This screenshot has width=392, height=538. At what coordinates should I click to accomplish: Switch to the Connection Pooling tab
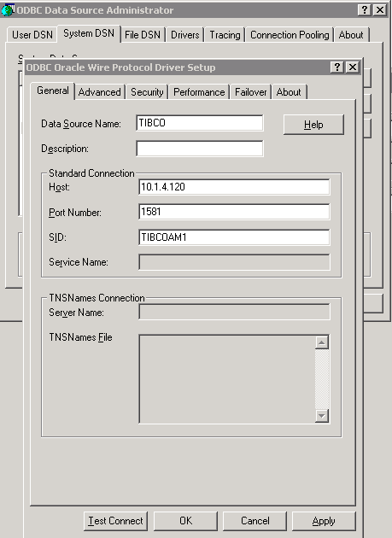[x=290, y=35]
